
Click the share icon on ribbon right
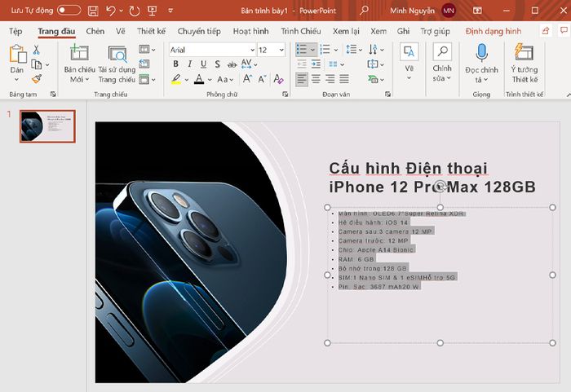coord(546,31)
